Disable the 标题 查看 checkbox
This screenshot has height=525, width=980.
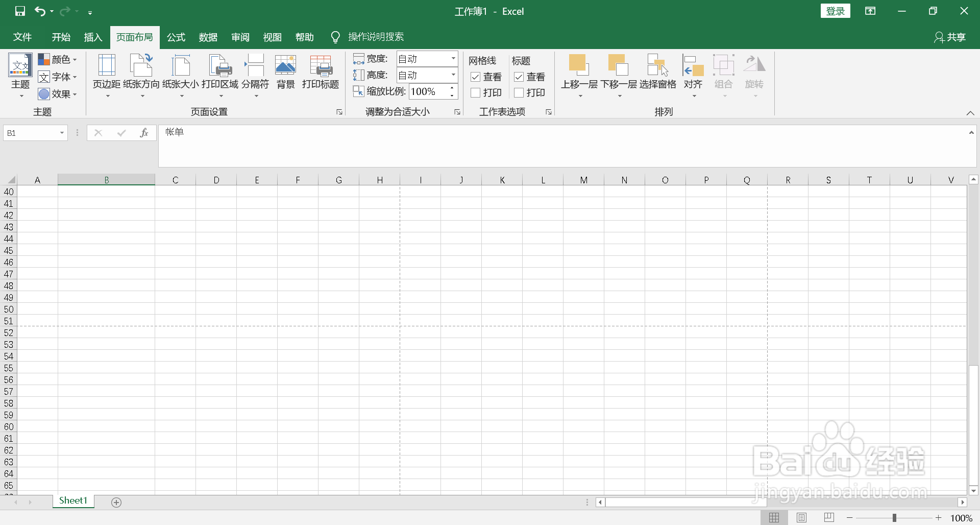519,77
